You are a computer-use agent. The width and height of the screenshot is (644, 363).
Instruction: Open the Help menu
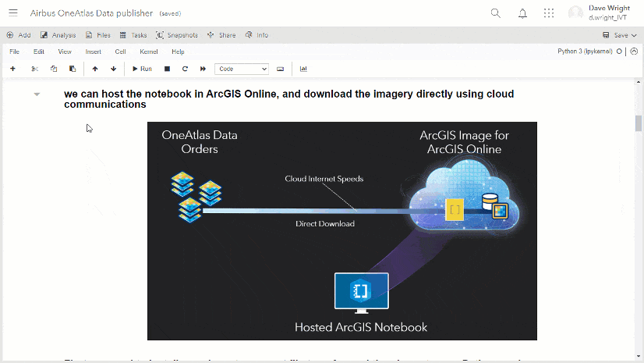pos(178,52)
